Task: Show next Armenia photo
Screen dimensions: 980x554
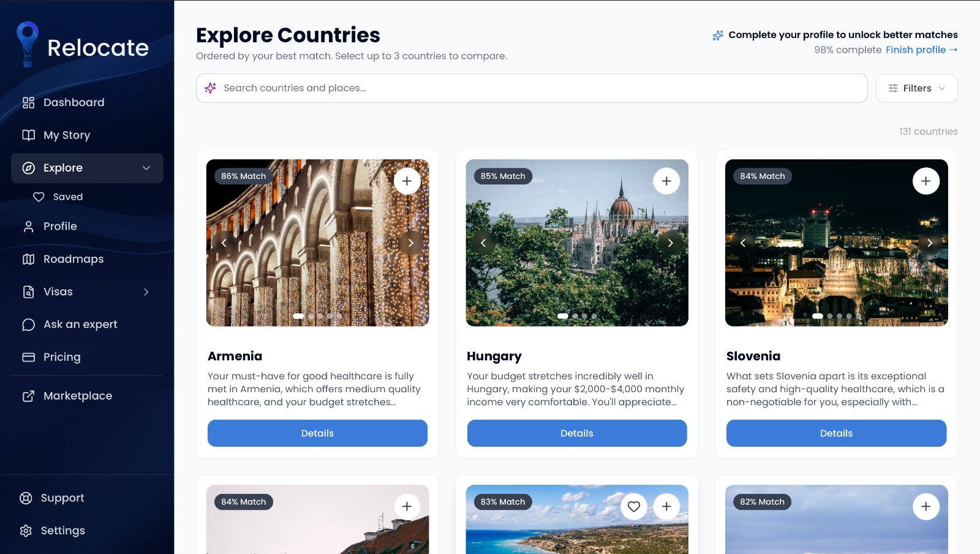Action: [411, 243]
